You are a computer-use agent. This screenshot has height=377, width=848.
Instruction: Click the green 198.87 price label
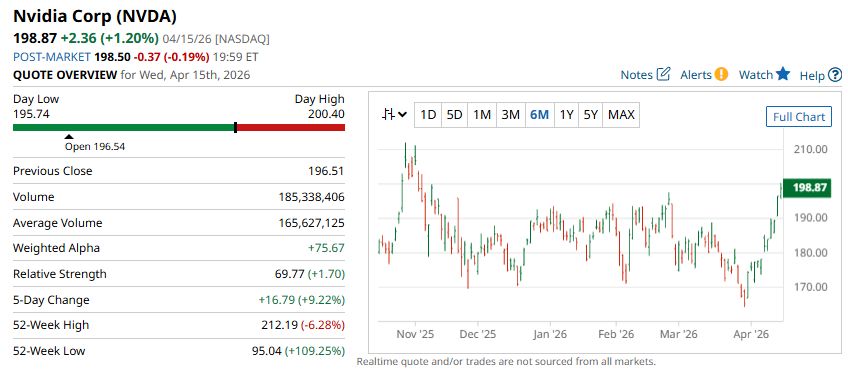click(807, 188)
